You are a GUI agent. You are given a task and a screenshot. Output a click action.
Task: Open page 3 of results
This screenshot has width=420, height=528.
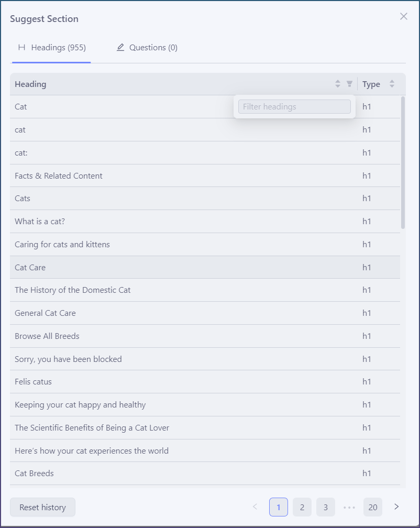[x=326, y=507]
